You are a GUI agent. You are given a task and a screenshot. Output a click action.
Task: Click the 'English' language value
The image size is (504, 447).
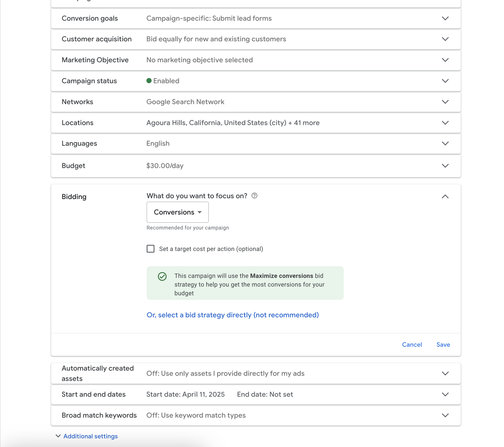[158, 143]
